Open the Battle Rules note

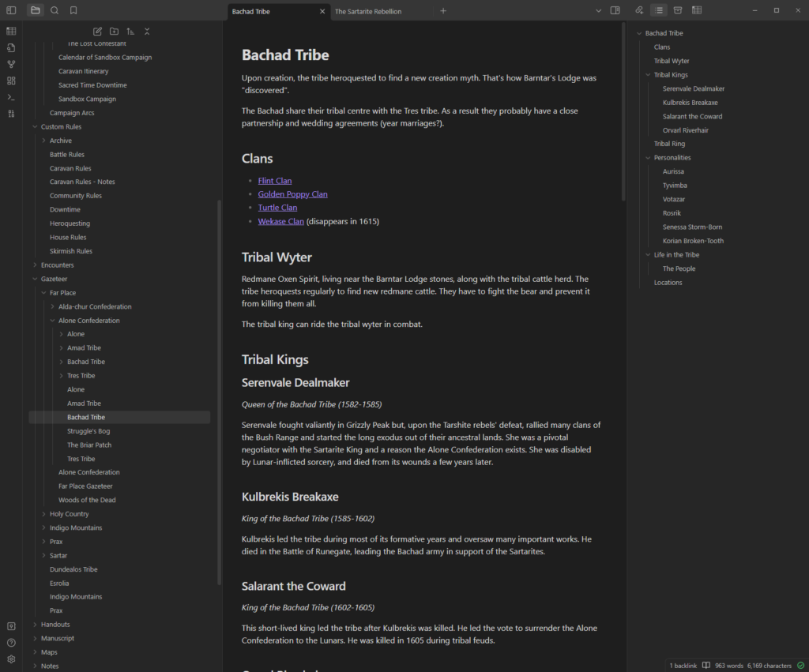(67, 155)
